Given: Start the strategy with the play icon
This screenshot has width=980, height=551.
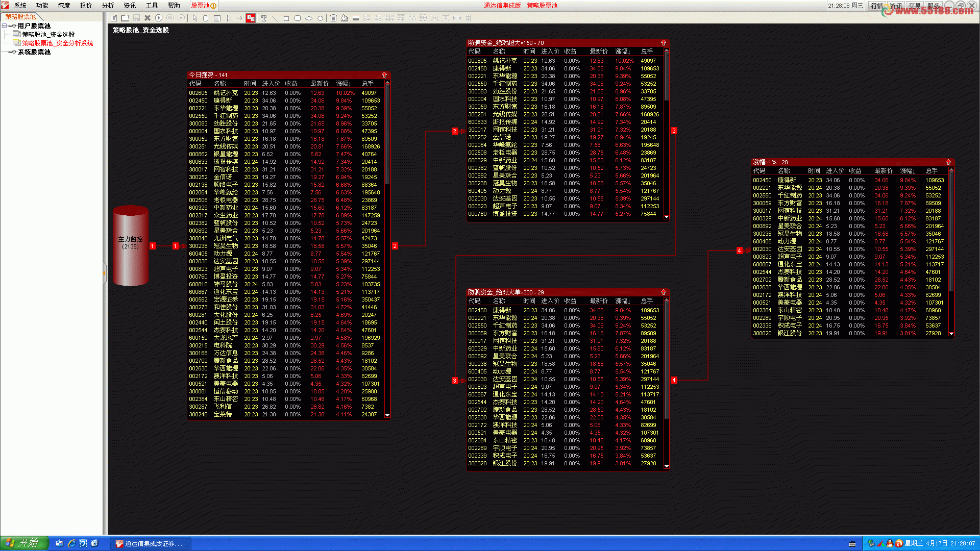Looking at the screenshot, I should point(159,18).
